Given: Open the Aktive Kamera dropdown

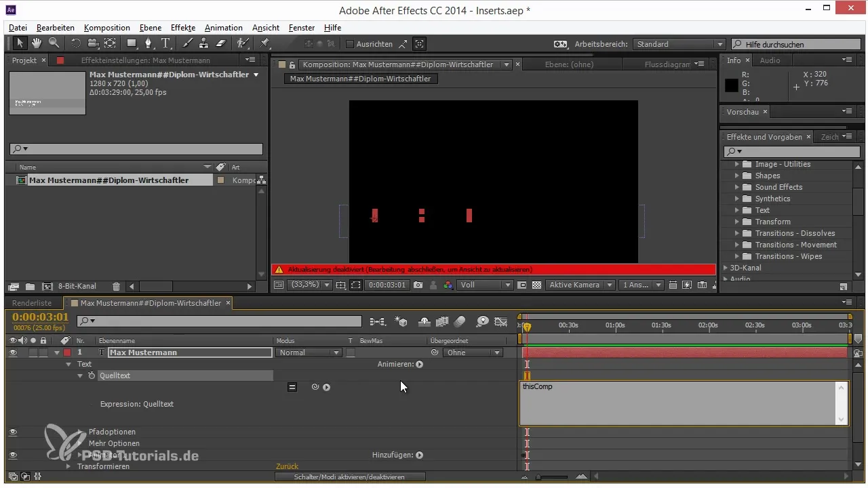Looking at the screenshot, I should [x=580, y=285].
